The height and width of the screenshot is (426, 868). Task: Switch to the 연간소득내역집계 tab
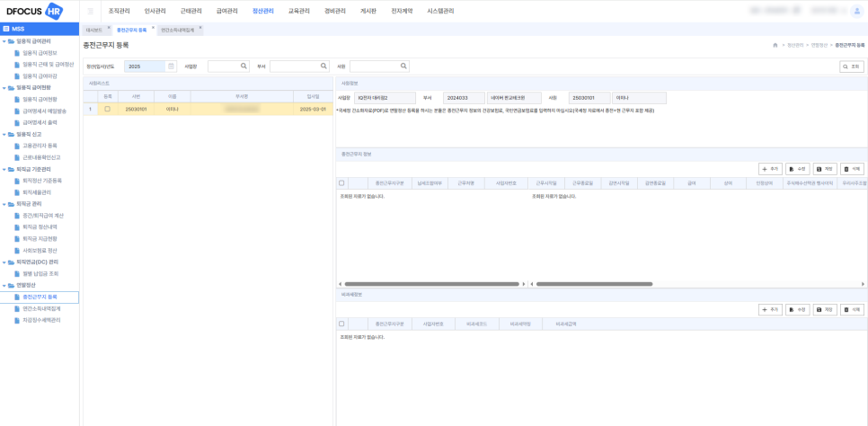tap(177, 31)
